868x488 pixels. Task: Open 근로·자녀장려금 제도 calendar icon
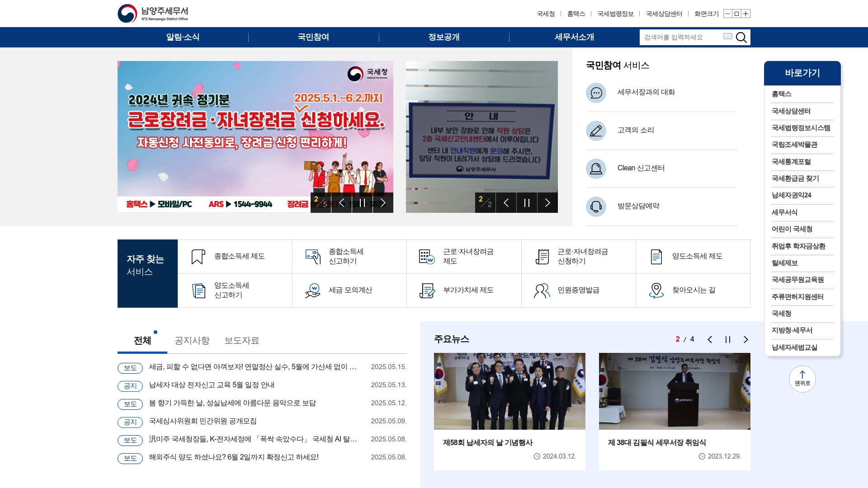(x=427, y=257)
